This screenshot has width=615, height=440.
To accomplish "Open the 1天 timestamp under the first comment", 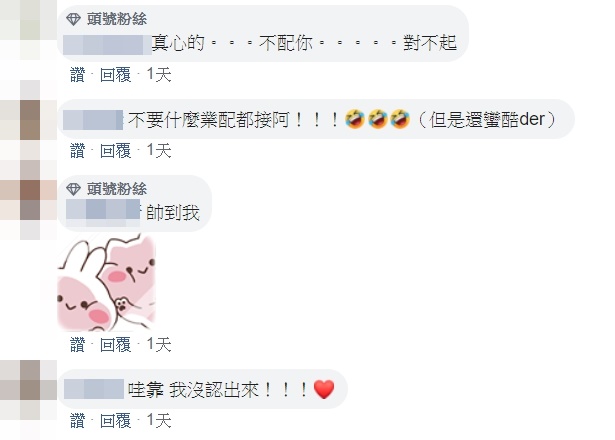I will pyautogui.click(x=159, y=75).
